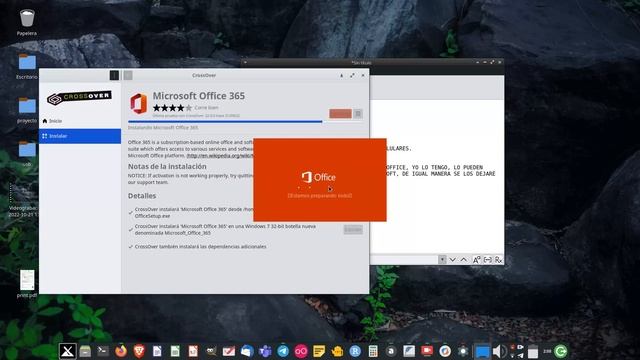Toggle match case in editor search bar
Image resolution: width=640 pixels, height=360 pixels.
point(476,260)
